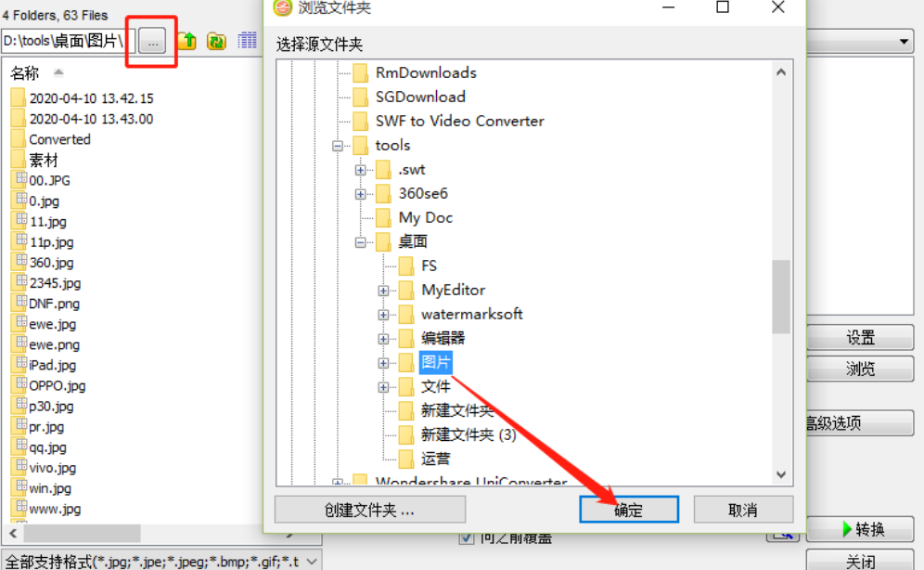
Task: Toggle the overwrite checkbox below the dialog
Action: click(x=466, y=537)
